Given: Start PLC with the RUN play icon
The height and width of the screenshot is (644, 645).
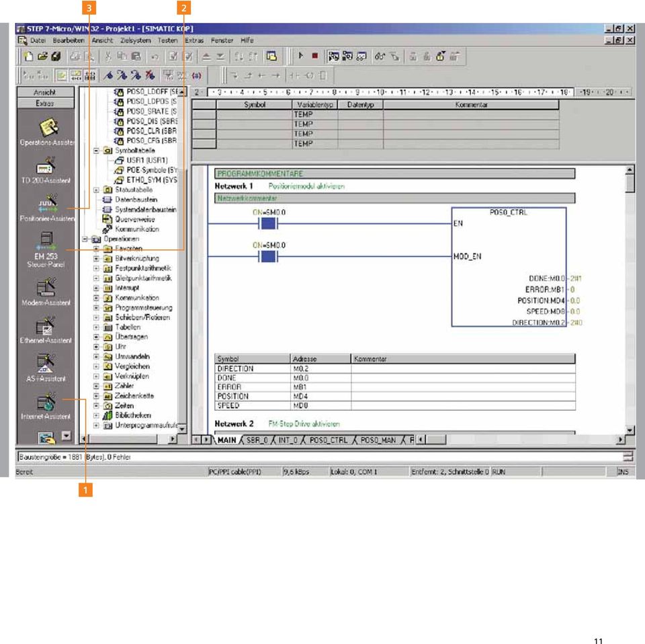Looking at the screenshot, I should click(301, 56).
